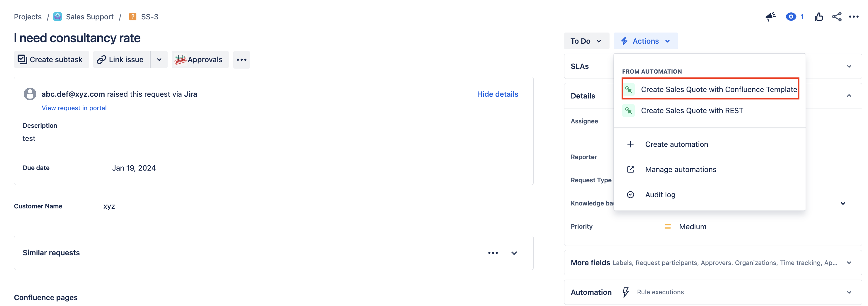Expand the Knowledge base chevron
Viewport: 868px width, 306px height.
843,203
